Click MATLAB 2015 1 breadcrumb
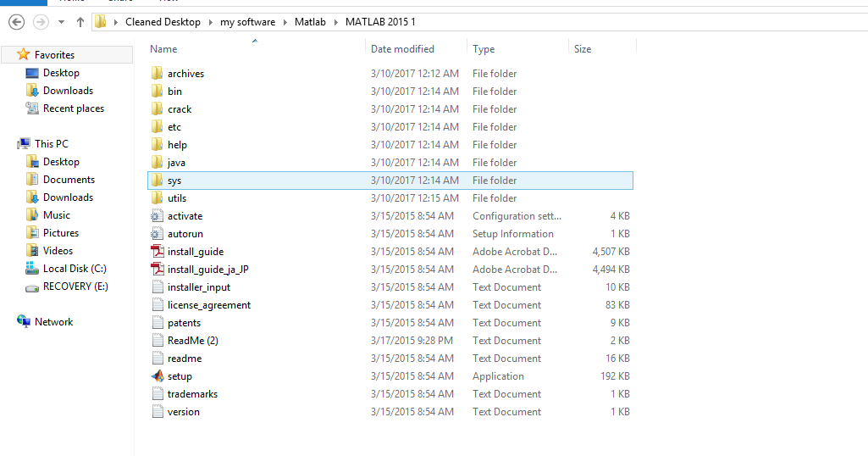868x456 pixels. point(380,22)
